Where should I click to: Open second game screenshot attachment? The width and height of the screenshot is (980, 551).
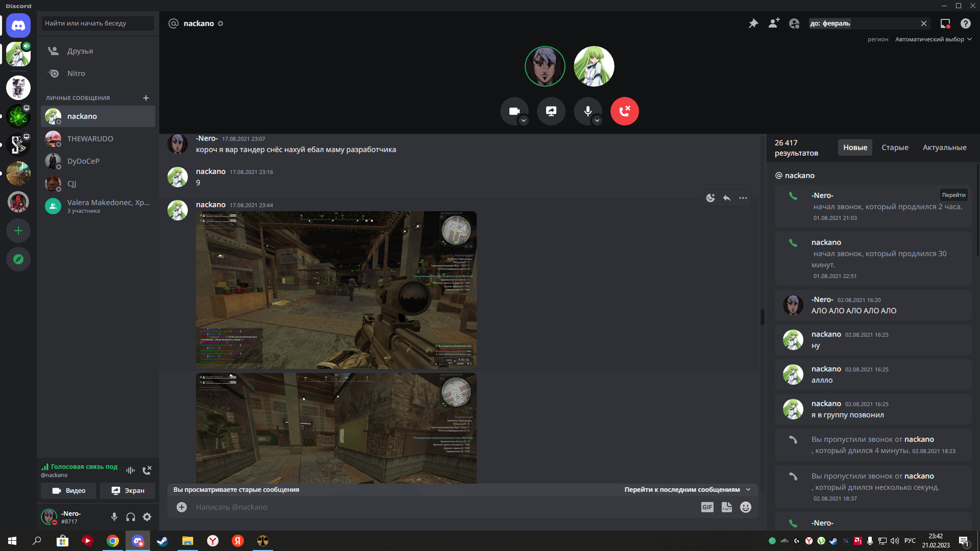coord(336,428)
